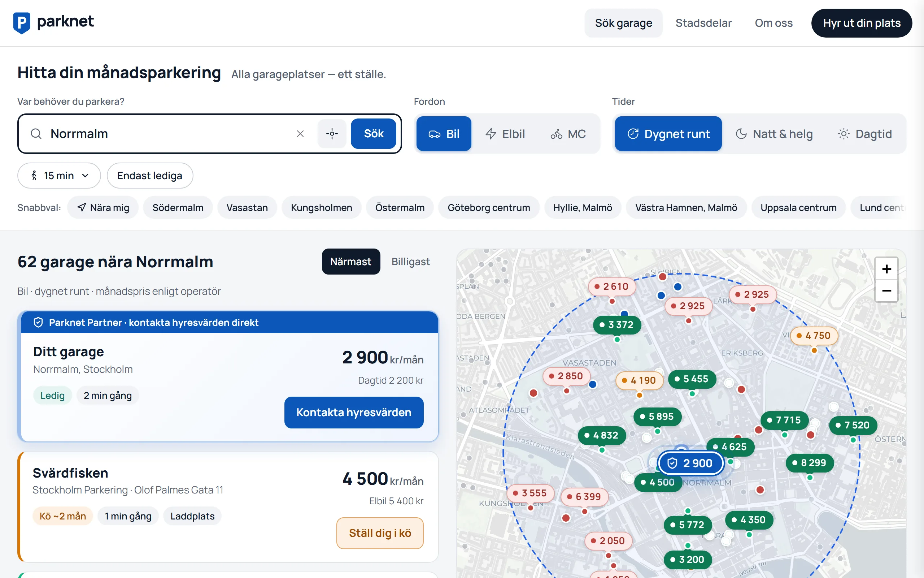Select Västra Hamnen, Malmö chip

point(686,208)
